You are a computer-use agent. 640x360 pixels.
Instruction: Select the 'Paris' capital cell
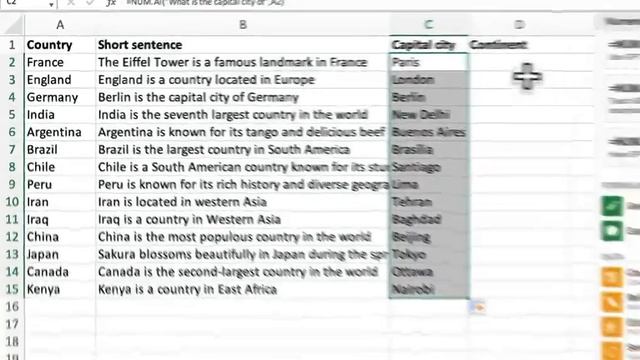pyautogui.click(x=429, y=62)
